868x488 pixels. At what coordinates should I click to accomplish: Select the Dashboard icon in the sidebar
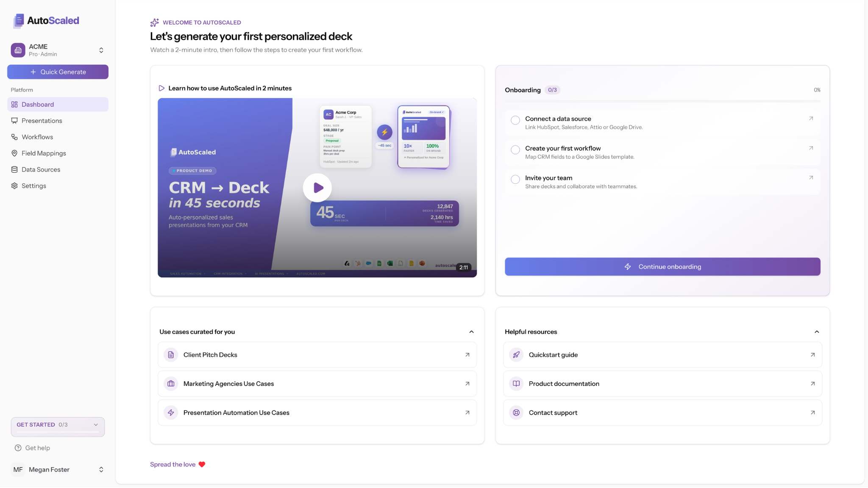click(14, 104)
